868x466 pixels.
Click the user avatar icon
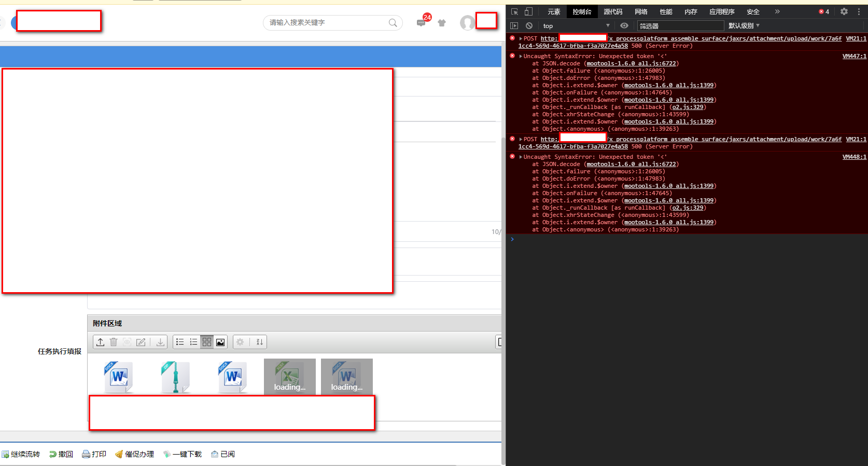468,23
